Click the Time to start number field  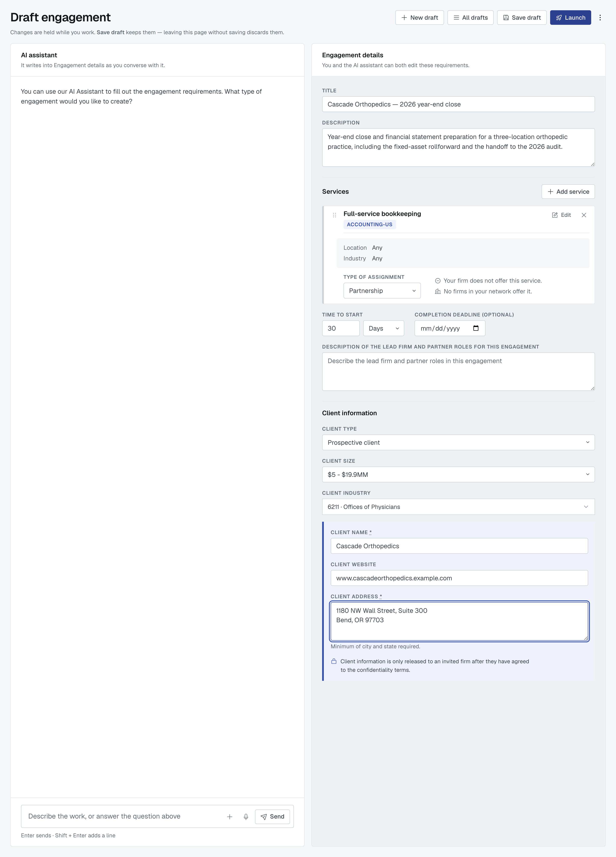click(341, 328)
